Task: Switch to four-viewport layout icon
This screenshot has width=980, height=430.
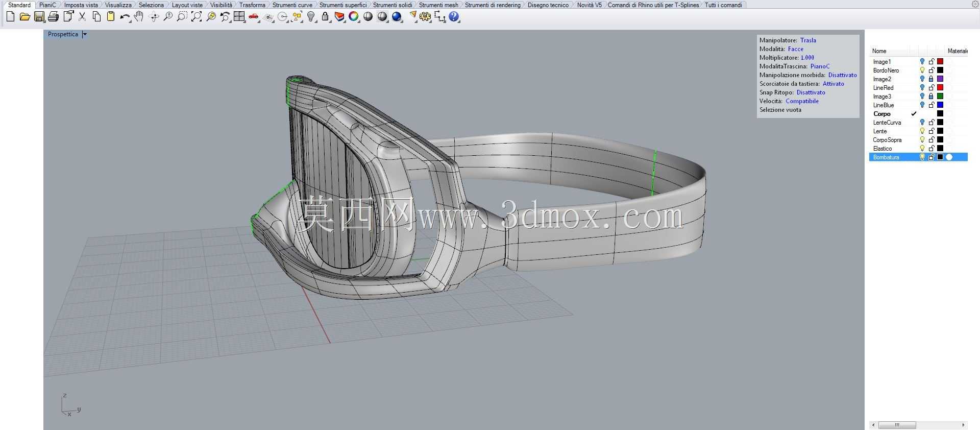Action: (x=239, y=17)
